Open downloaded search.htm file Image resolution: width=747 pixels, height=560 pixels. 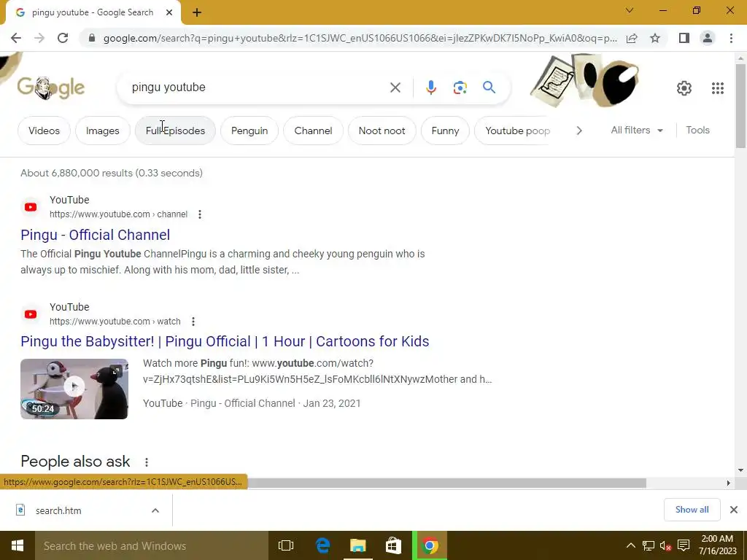(58, 510)
